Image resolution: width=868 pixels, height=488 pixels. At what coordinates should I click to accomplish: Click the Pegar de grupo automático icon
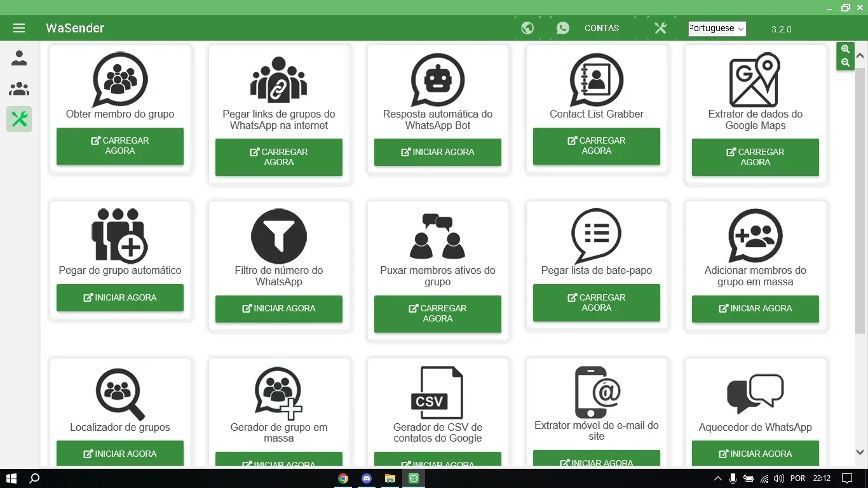pyautogui.click(x=120, y=235)
